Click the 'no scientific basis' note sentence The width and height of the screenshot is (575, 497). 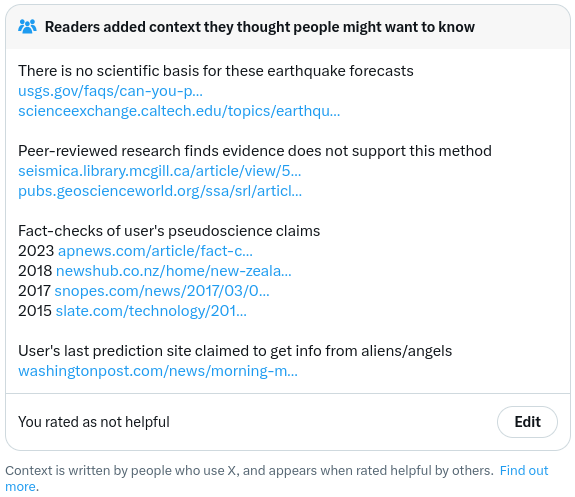pyautogui.click(x=216, y=71)
